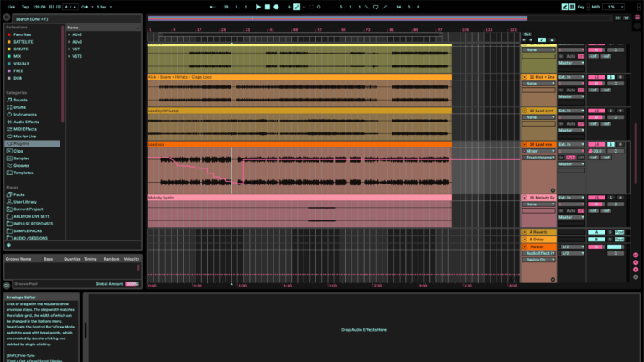Viewport: 644px width, 362px height.
Task: Toggle the Key map mode button
Action: click(581, 7)
